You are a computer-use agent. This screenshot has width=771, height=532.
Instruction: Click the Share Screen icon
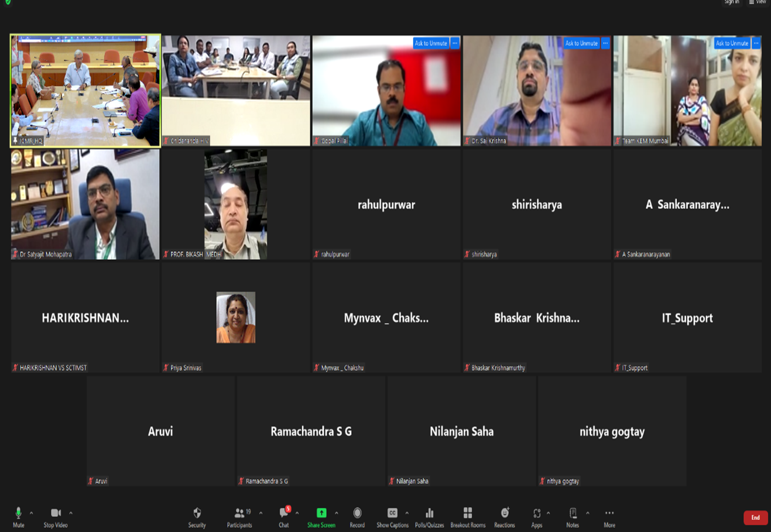(321, 513)
